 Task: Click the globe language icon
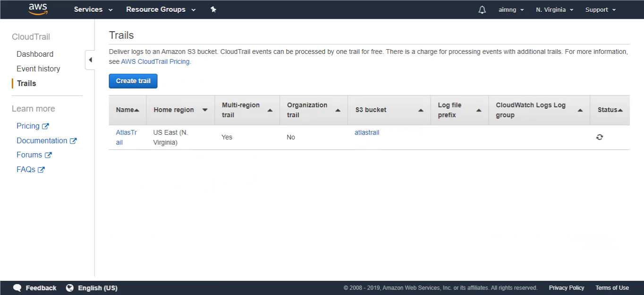tap(70, 288)
